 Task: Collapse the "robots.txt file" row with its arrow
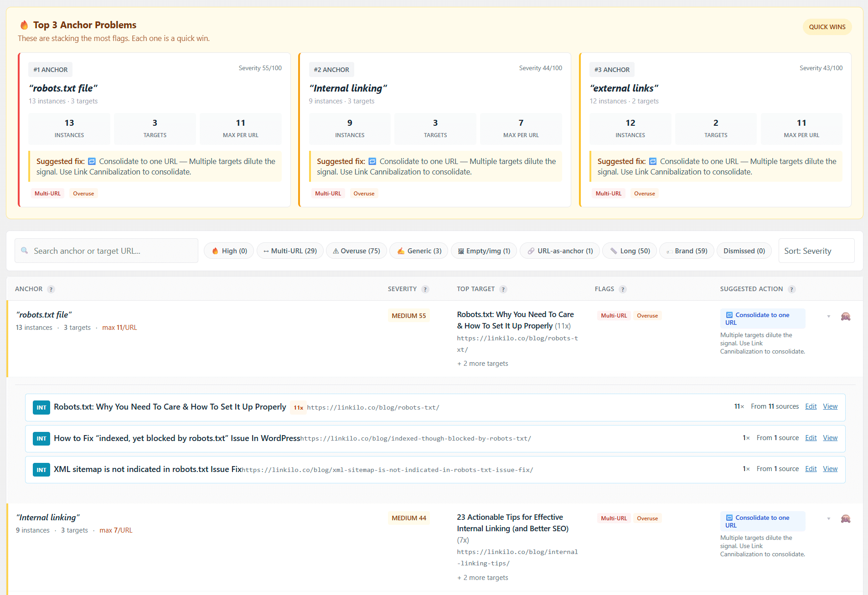(x=829, y=316)
